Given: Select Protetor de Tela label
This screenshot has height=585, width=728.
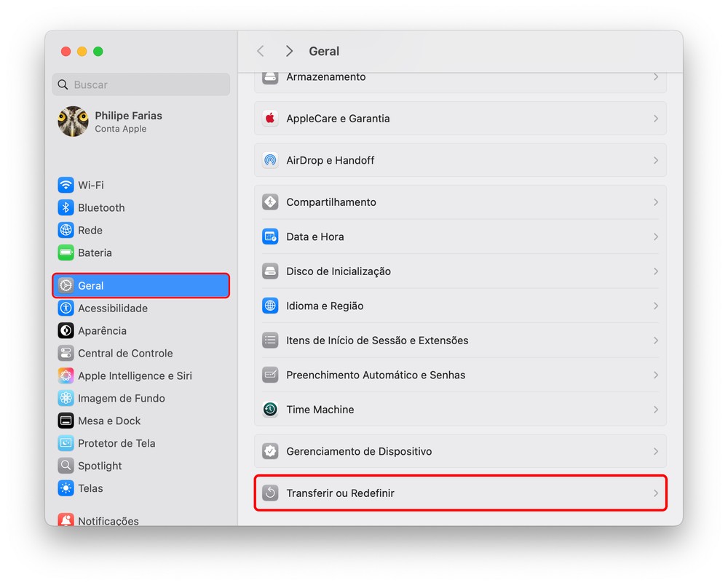Looking at the screenshot, I should [116, 443].
